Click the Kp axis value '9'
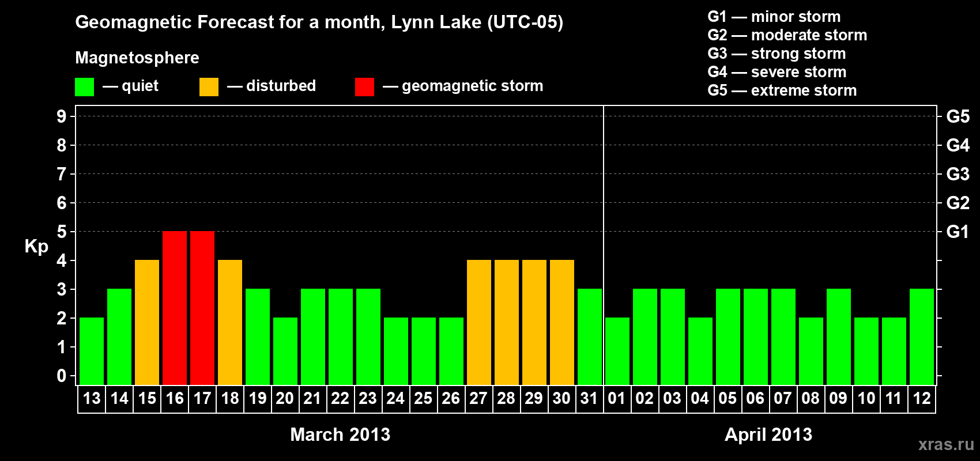 pyautogui.click(x=62, y=116)
